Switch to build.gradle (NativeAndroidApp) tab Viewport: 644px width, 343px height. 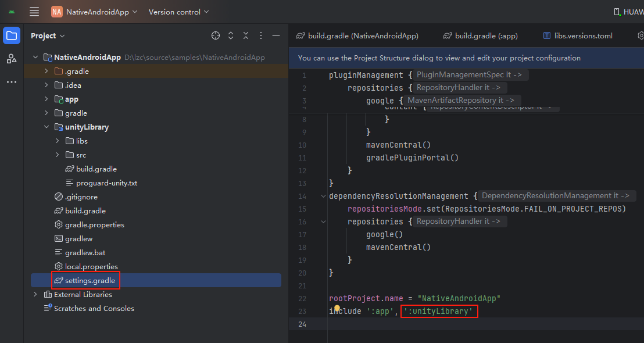[357, 35]
